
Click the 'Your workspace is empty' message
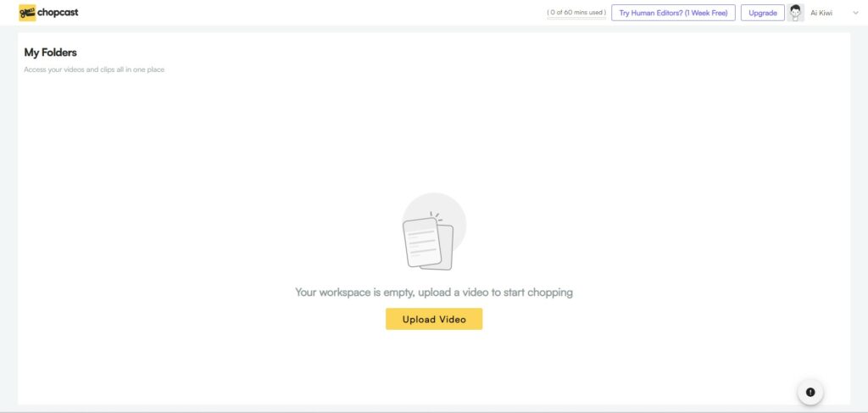pos(434,293)
